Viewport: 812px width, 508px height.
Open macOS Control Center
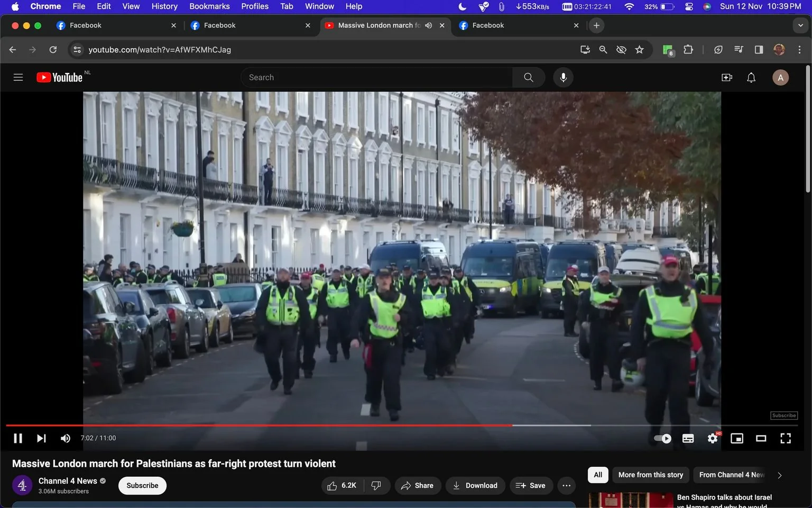pos(689,6)
